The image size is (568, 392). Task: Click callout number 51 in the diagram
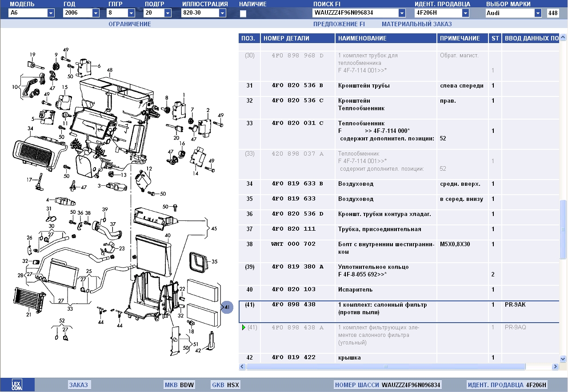(x=196, y=344)
